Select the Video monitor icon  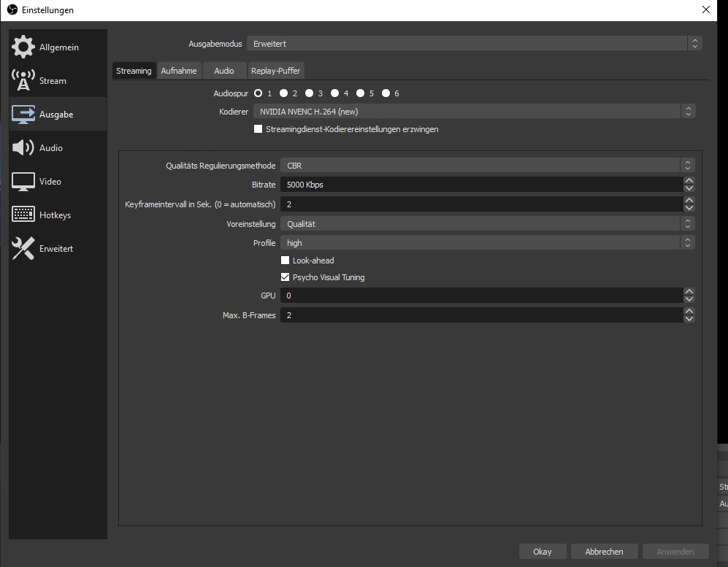pyautogui.click(x=23, y=182)
